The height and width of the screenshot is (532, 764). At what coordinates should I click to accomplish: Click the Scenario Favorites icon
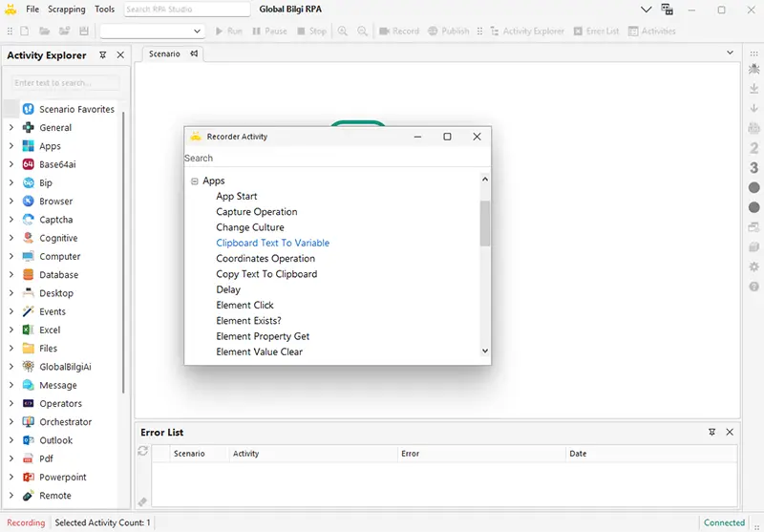pyautogui.click(x=29, y=109)
